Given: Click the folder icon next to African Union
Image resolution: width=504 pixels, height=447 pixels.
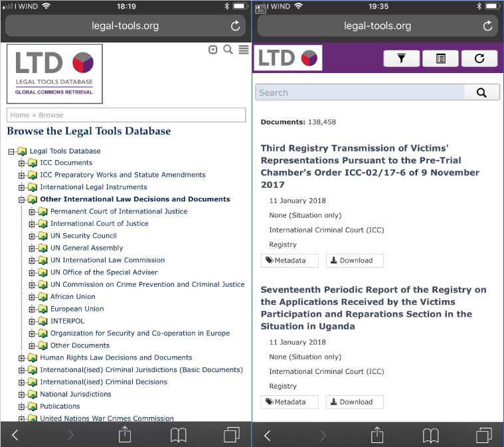Looking at the screenshot, I should [42, 296].
